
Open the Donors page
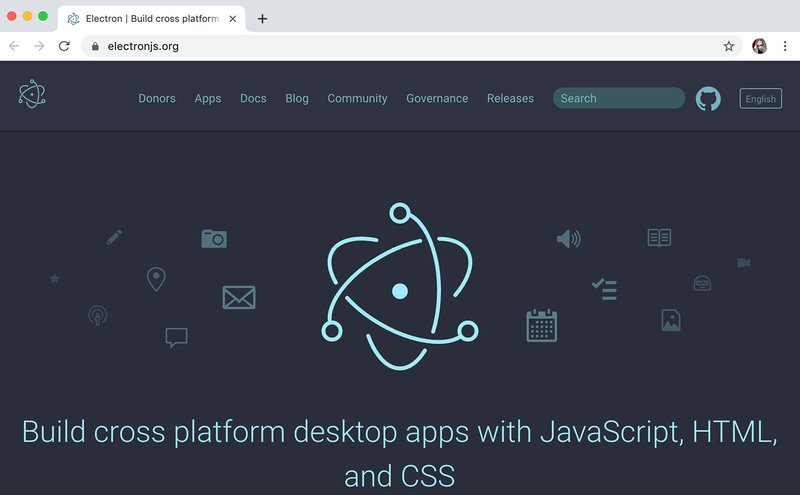click(157, 98)
